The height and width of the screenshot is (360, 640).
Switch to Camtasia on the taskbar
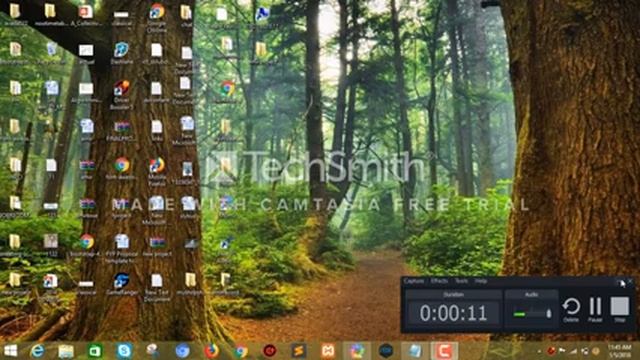point(444,351)
